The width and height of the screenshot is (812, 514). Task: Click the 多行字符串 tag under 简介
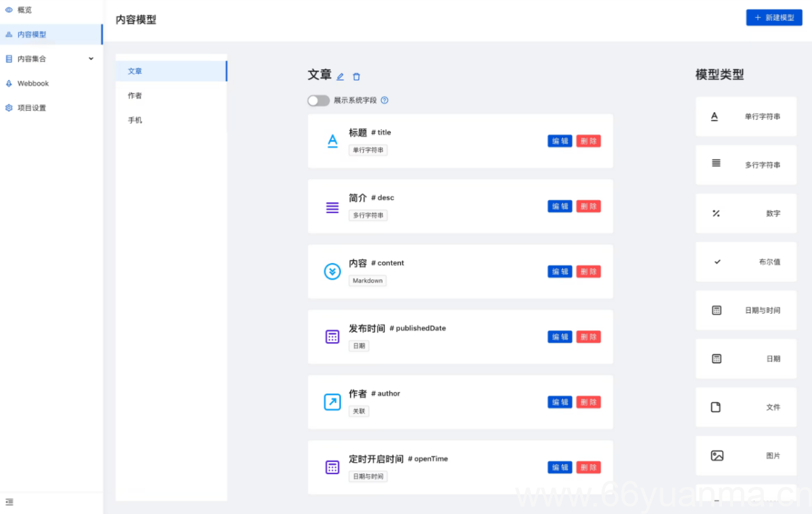(x=368, y=215)
